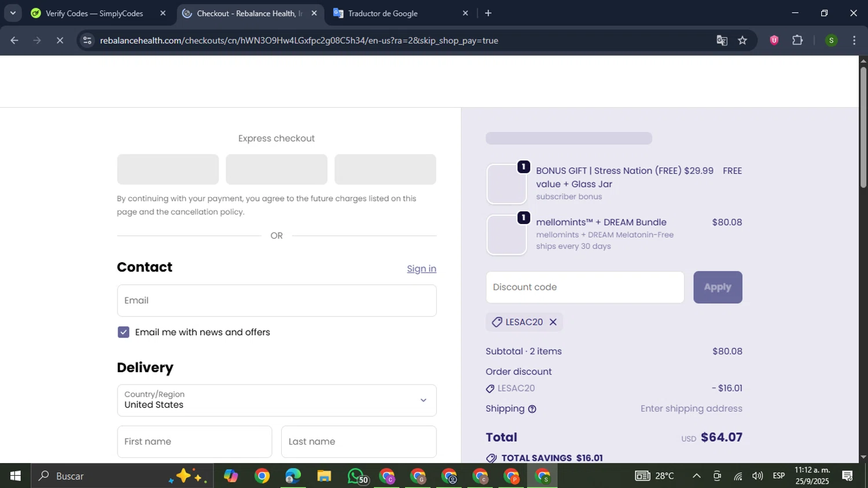Click the middle express checkout button placeholder
The height and width of the screenshot is (488, 868).
click(277, 169)
